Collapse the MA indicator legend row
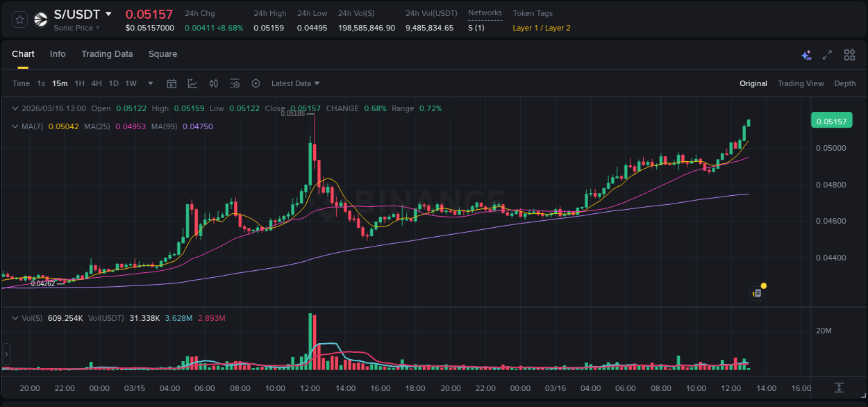868x407 pixels. click(x=15, y=126)
